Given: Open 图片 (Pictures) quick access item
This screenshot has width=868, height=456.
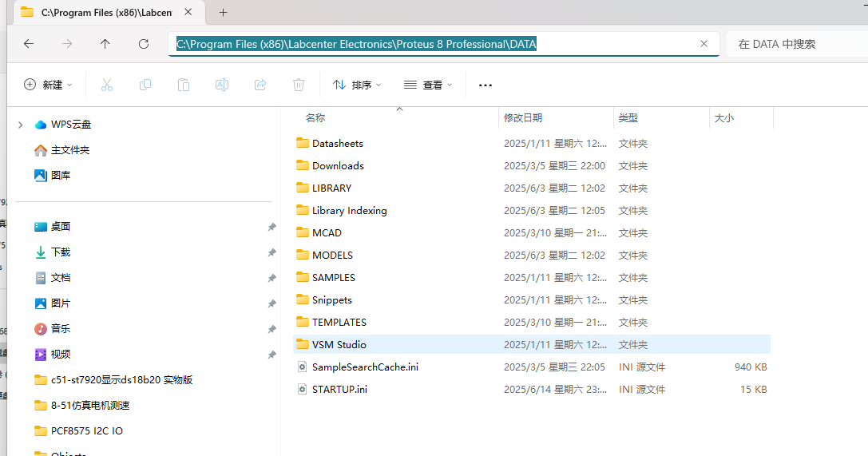Looking at the screenshot, I should tap(61, 303).
